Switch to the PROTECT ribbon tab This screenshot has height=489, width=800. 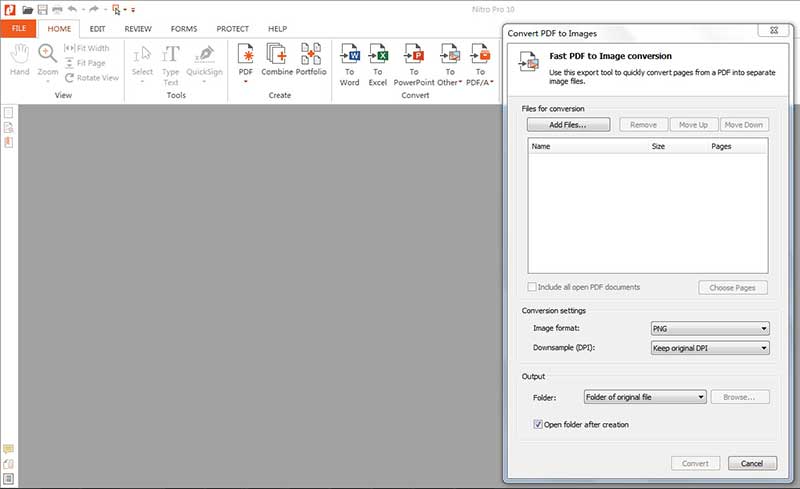click(x=233, y=29)
